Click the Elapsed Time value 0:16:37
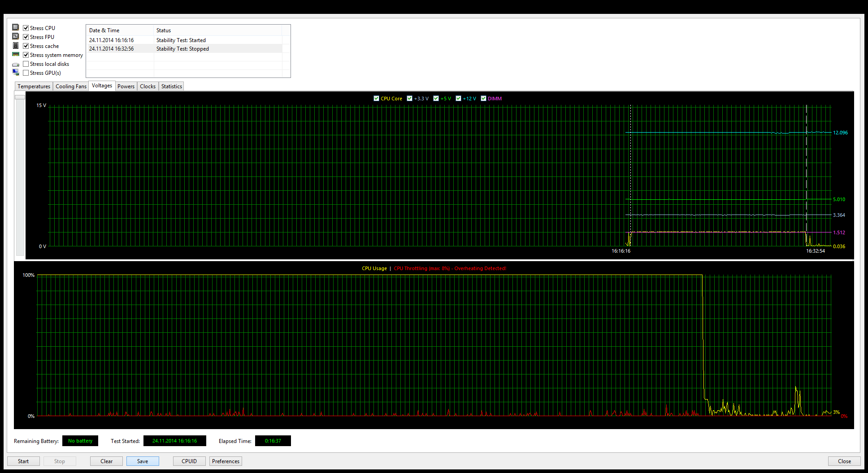Screen dimensions: 868x473 (x=273, y=441)
